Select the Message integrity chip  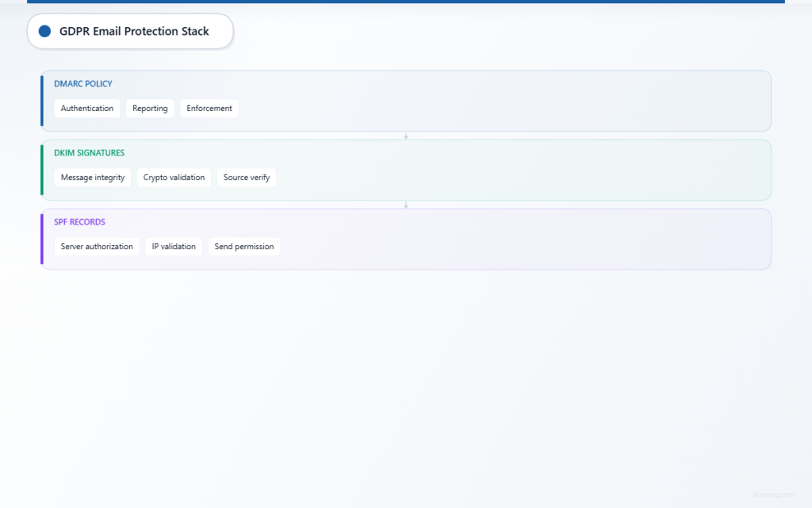click(x=92, y=177)
